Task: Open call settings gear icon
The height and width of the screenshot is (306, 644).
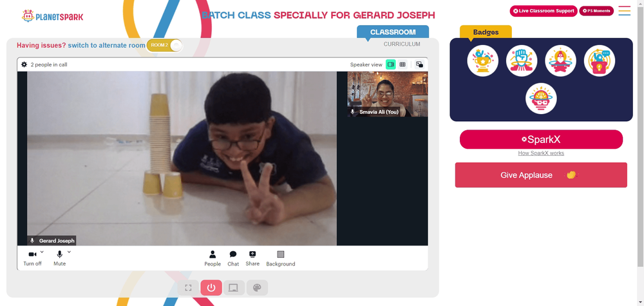Action: [x=24, y=64]
